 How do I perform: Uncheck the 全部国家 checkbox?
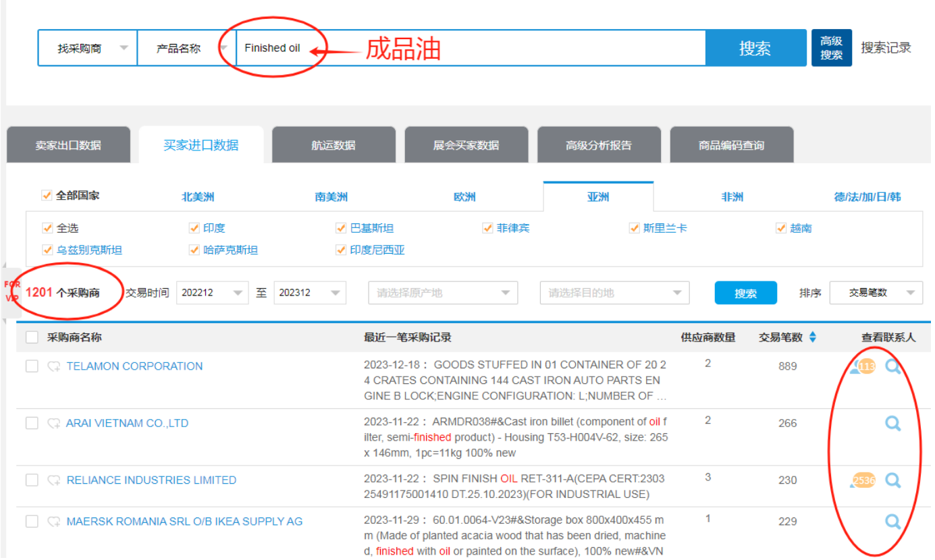click(47, 196)
